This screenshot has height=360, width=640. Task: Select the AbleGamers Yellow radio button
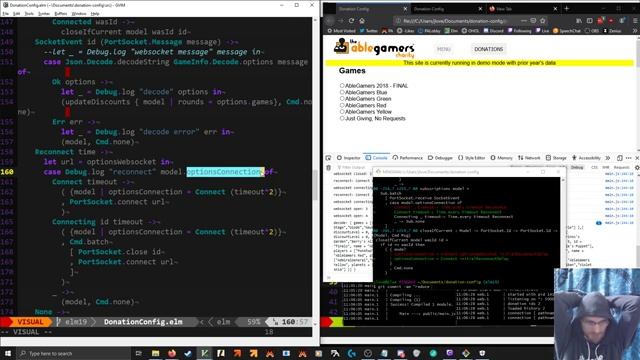point(342,112)
